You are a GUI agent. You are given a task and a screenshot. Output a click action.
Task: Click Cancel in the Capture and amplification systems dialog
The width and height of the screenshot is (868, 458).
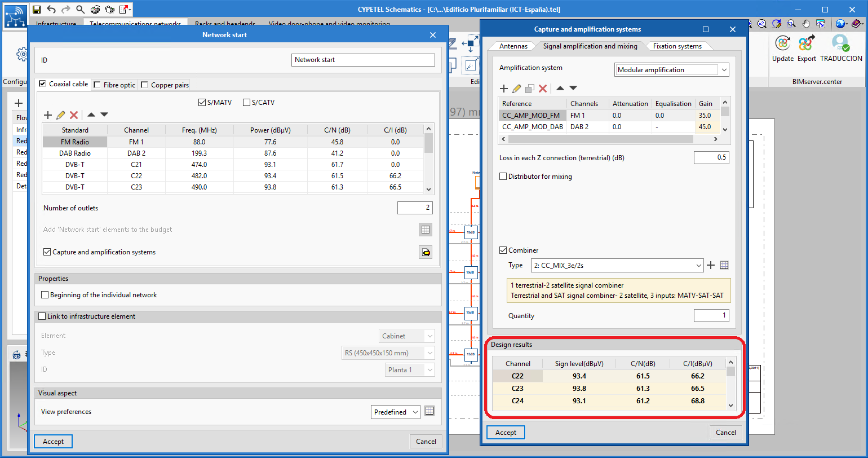tap(726, 432)
